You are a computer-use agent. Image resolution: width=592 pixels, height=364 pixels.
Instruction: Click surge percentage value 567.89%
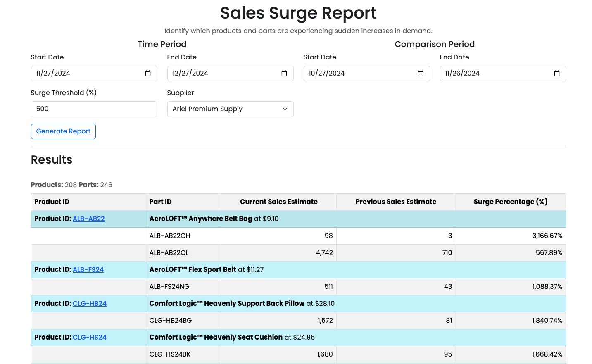pyautogui.click(x=549, y=253)
